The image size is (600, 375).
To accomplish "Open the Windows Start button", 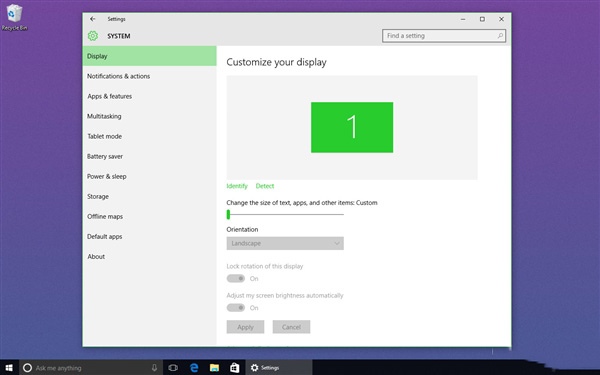I will [x=9, y=368].
